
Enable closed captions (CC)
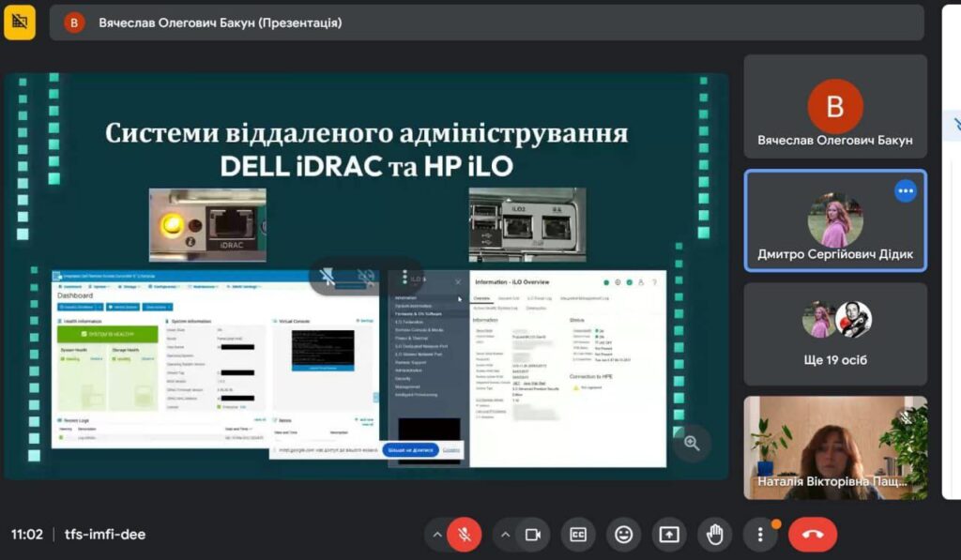(x=579, y=534)
